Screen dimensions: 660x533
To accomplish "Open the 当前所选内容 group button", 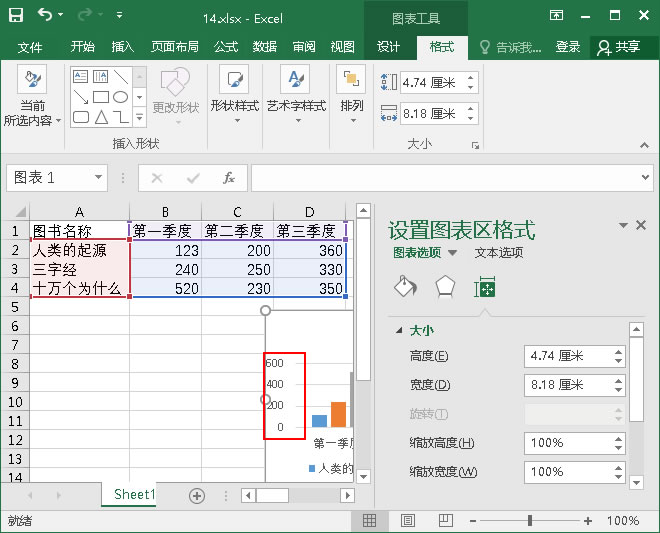I will point(32,96).
